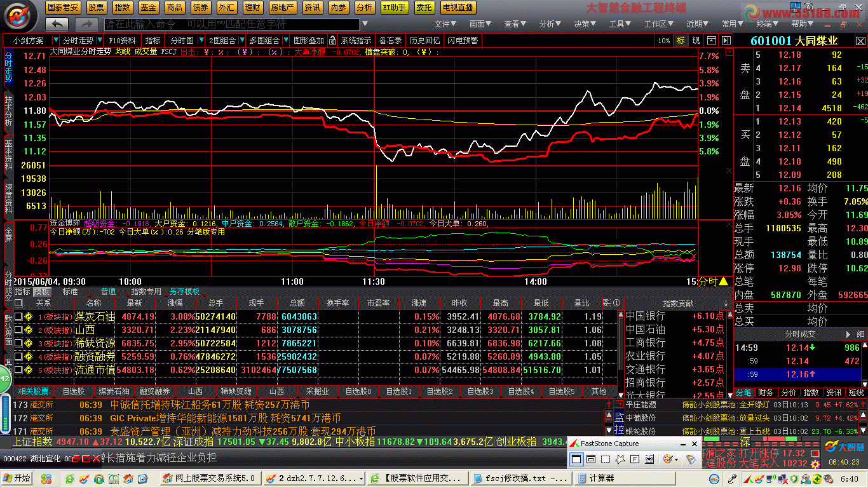Click the 电视直播 button
Screen dimensions: 868x488
(458, 8)
